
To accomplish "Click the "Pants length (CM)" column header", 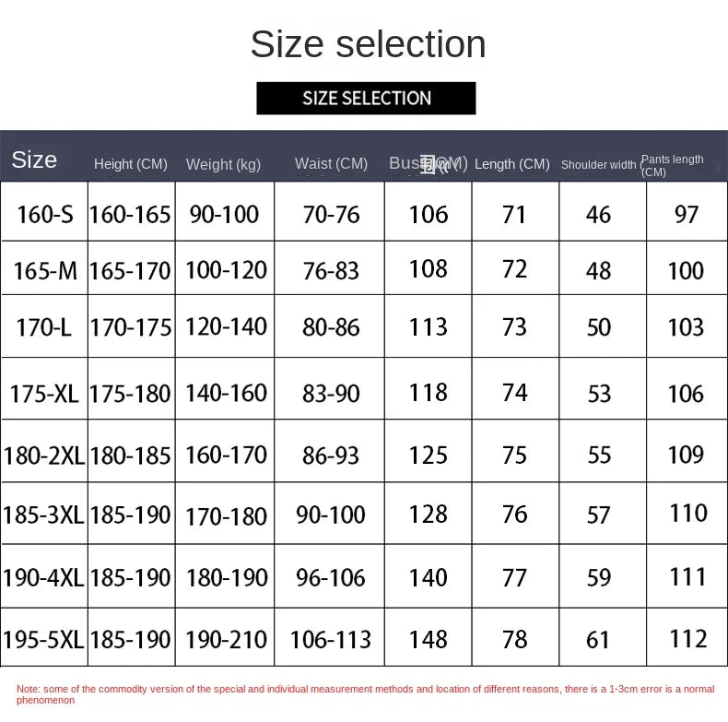I will 685,165.
